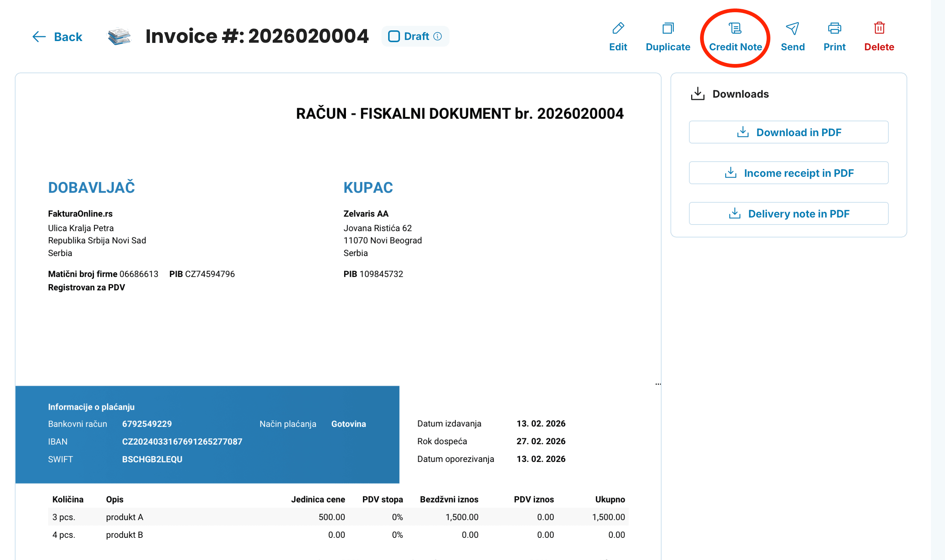
Task: Click the stacked invoices icon beside title
Action: [119, 36]
